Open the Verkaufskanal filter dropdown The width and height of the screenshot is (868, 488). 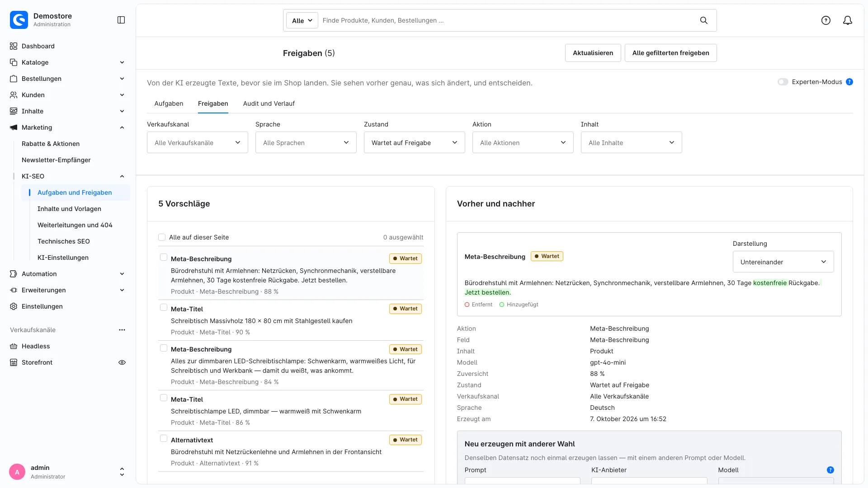(198, 142)
